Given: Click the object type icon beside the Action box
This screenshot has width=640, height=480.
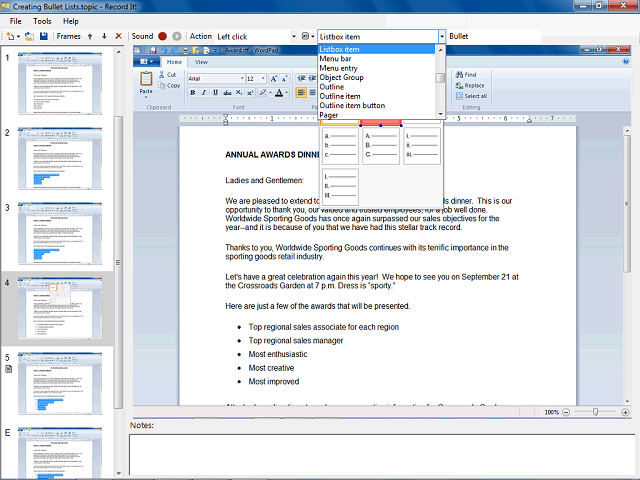Looking at the screenshot, I should (305, 36).
